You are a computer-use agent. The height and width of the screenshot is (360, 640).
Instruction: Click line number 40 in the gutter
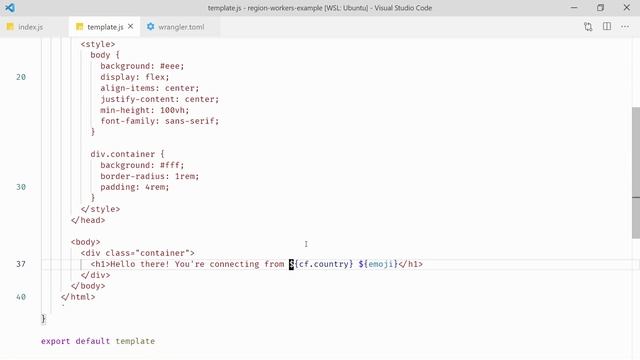pos(21,297)
